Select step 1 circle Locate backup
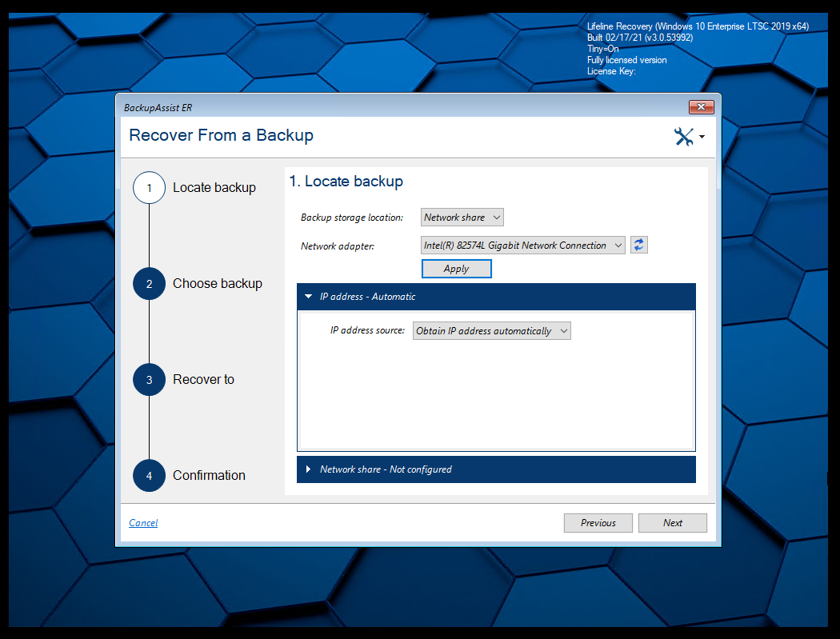 pyautogui.click(x=149, y=187)
